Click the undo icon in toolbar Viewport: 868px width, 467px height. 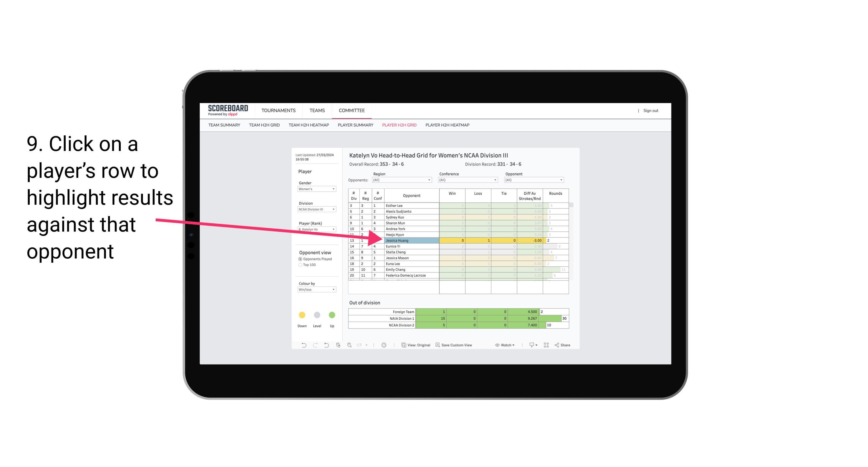tap(301, 345)
